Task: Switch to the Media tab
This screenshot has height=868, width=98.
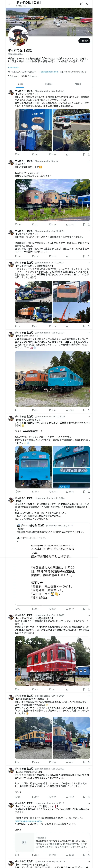Action: 78,84
